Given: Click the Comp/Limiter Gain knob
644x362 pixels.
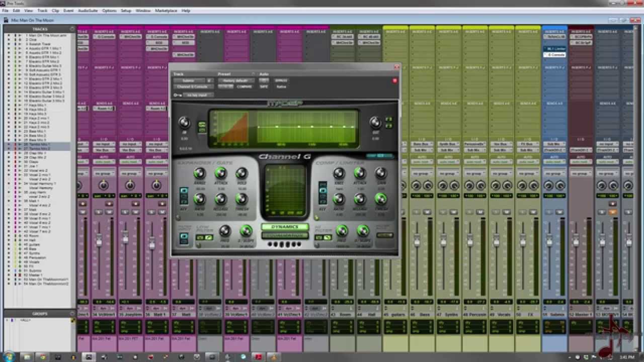Looking at the screenshot, I should coord(381,174).
